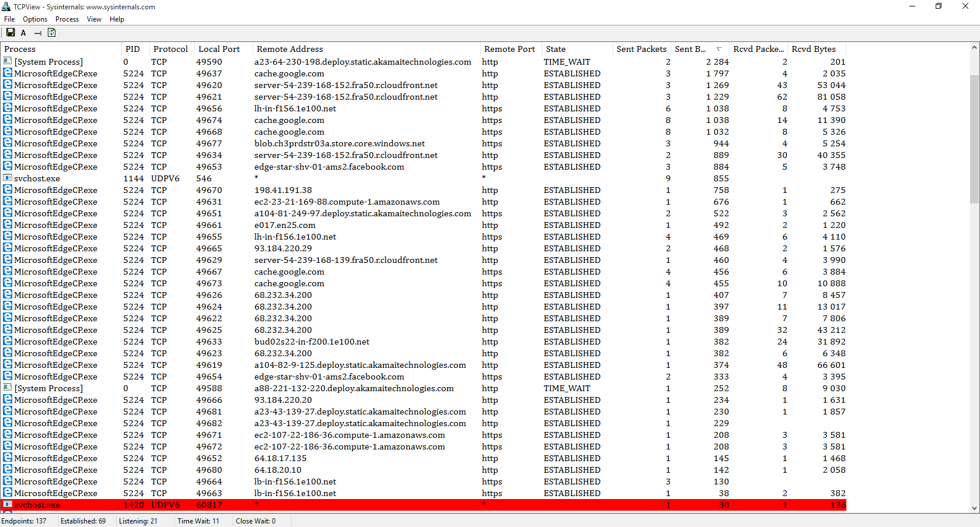Viewport: 980px width, 527px height.
Task: Open the Options menu
Action: pos(35,19)
